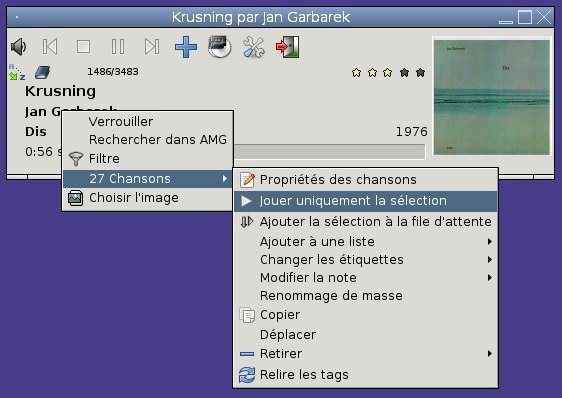This screenshot has height=398, width=562.
Task: Click the song title Krusning
Action: coord(60,91)
